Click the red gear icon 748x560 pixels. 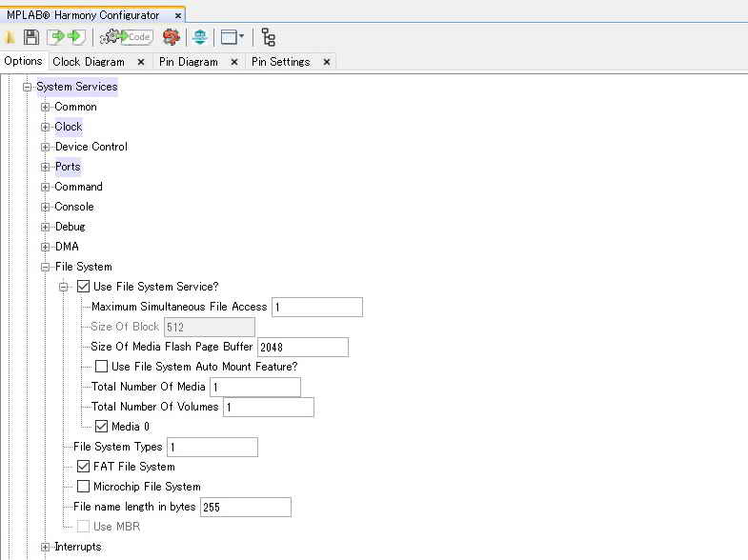click(172, 37)
